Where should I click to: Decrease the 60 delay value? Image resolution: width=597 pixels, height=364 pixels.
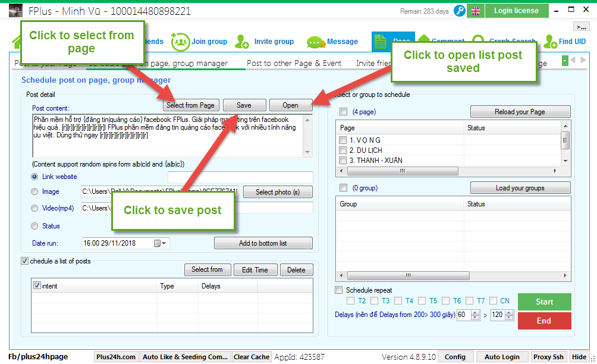pos(475,318)
